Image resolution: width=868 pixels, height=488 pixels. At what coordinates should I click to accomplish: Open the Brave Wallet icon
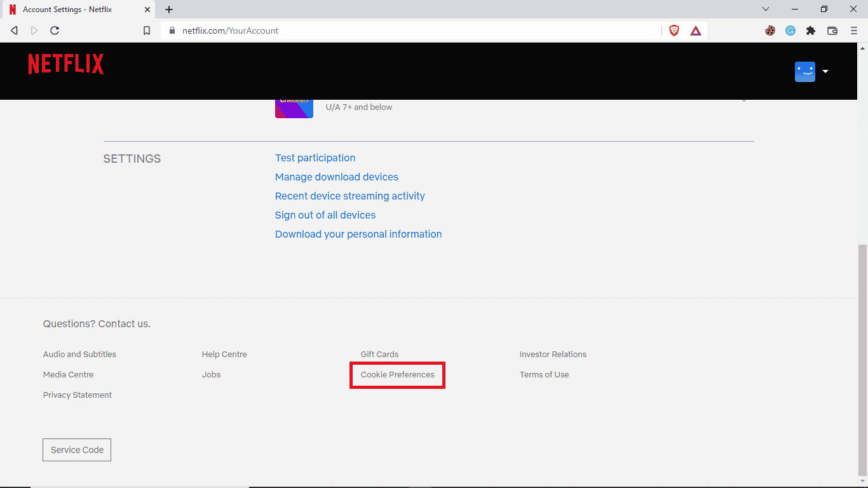click(832, 30)
